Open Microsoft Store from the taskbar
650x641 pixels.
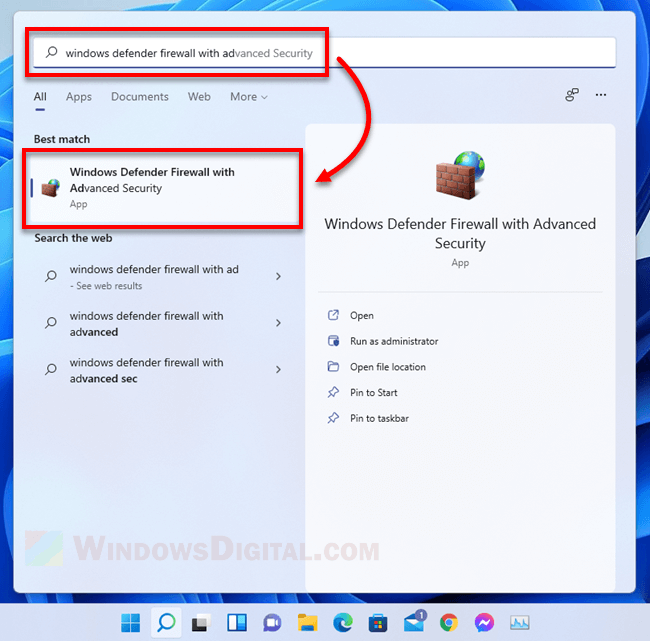pos(378,623)
